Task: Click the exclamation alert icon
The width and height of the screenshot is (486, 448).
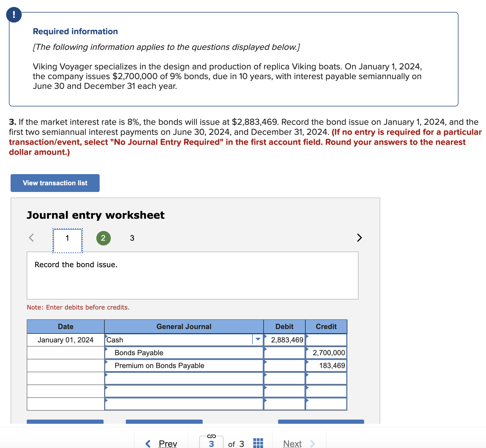Action: (14, 15)
